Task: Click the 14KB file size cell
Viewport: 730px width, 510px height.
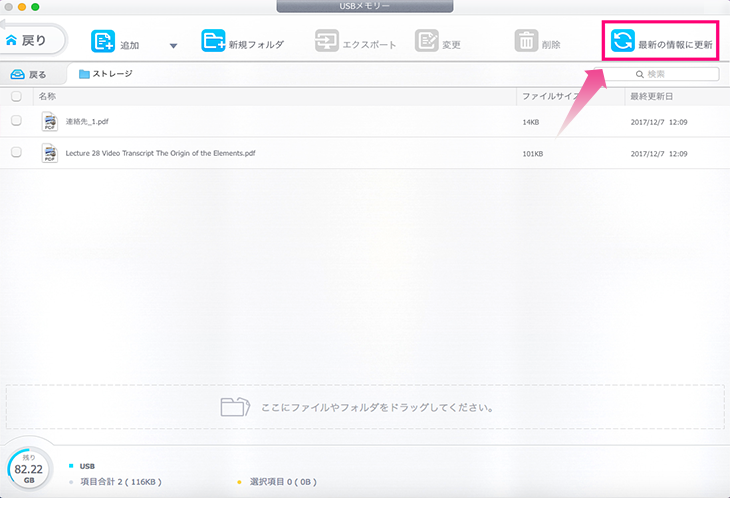Action: 531,122
